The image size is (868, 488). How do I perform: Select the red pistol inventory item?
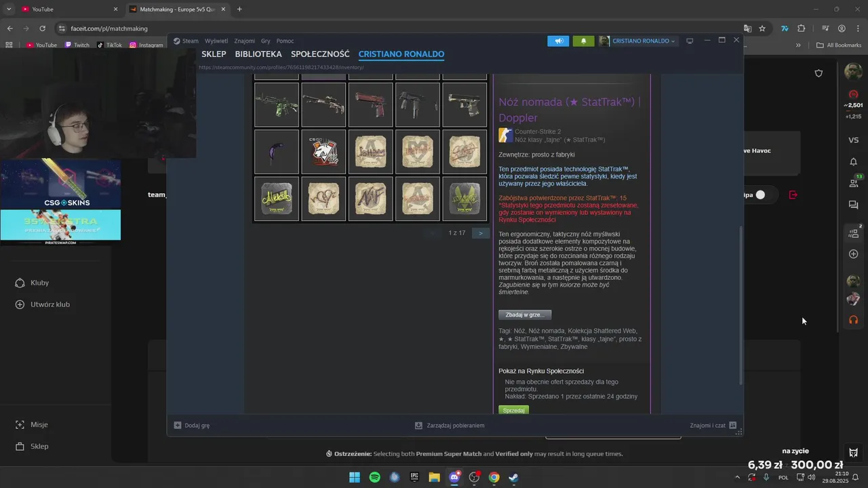click(370, 105)
